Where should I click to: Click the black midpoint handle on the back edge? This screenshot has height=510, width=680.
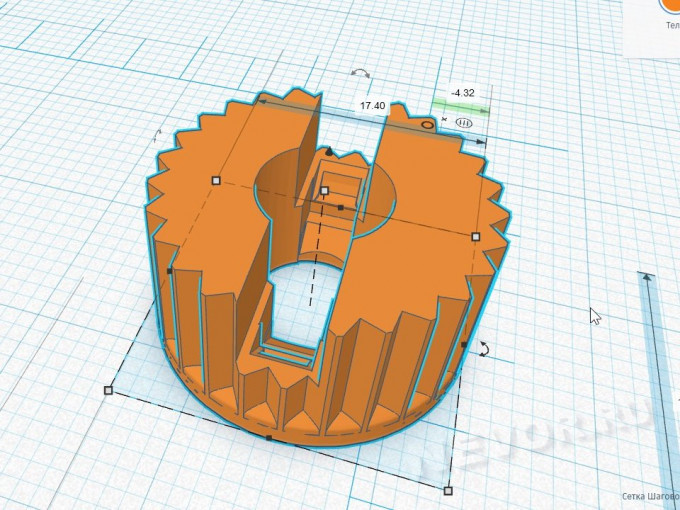click(x=341, y=208)
